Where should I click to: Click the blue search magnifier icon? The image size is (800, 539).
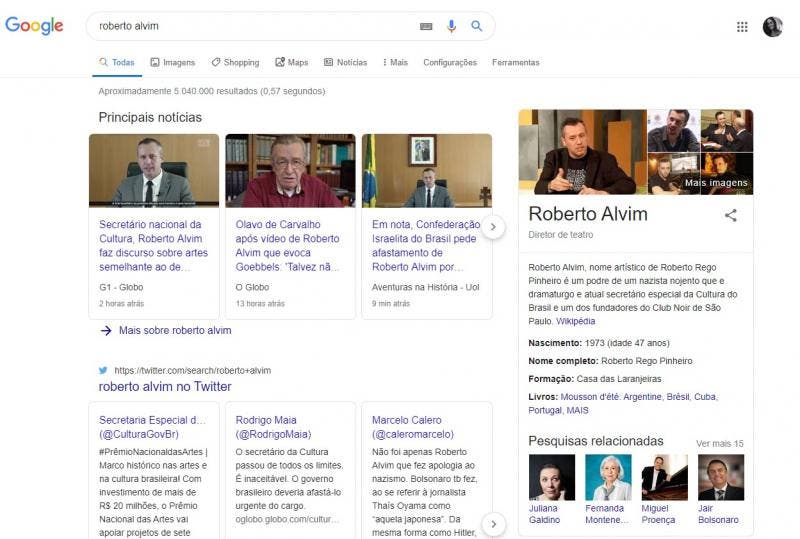click(477, 26)
